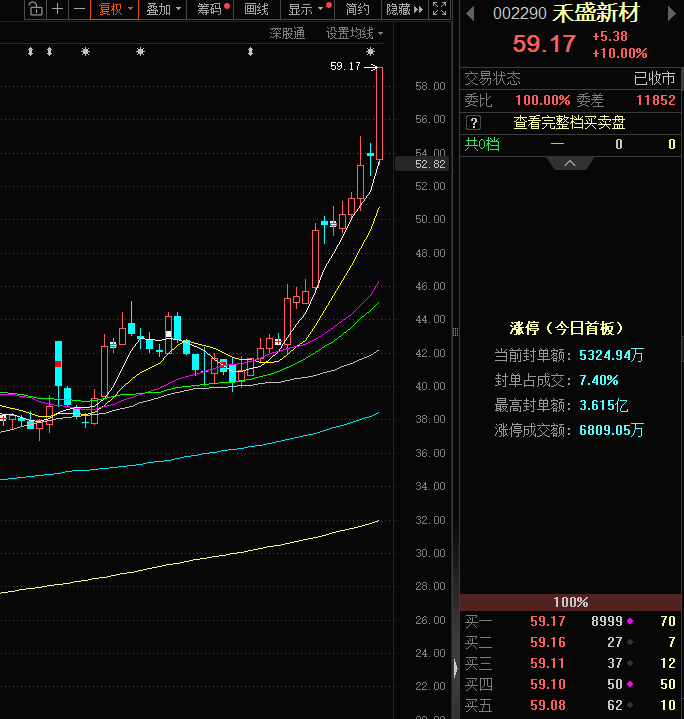
Task: Open 设置均线 moving average settings dropdown
Action: [354, 33]
